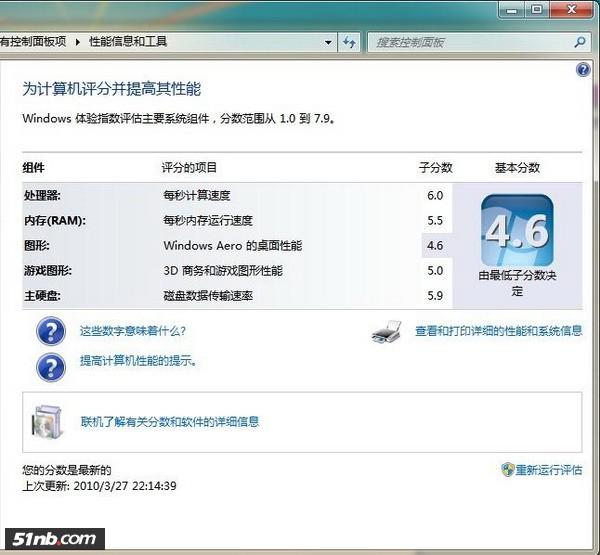Open the address bar history dropdown arrow
This screenshot has height=555, width=600.
pos(329,43)
